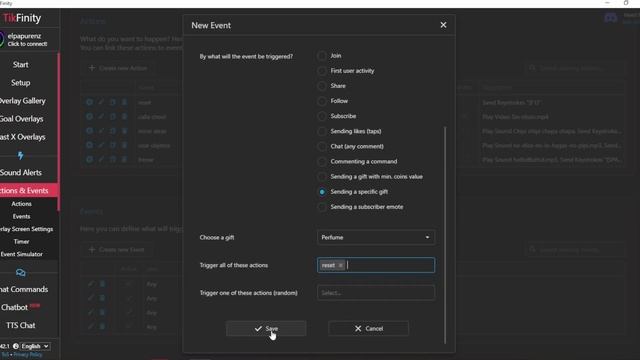The height and width of the screenshot is (360, 640).
Task: Select Sending a specific gift option
Action: pyautogui.click(x=322, y=192)
